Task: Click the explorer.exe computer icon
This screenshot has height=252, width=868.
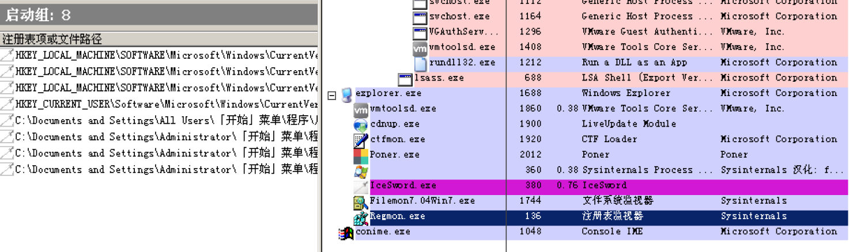Action: coord(346,94)
